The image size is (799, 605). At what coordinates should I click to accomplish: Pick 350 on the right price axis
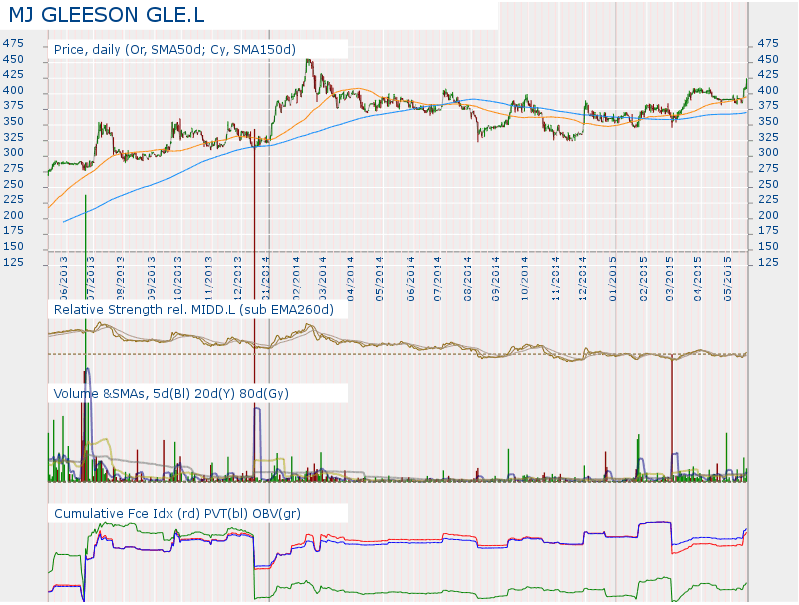coord(768,121)
